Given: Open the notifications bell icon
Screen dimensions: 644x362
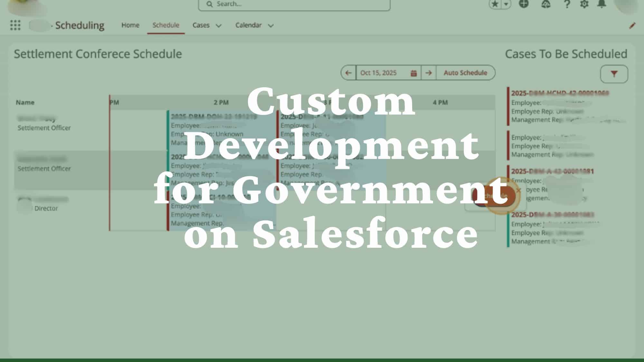Looking at the screenshot, I should point(601,4).
